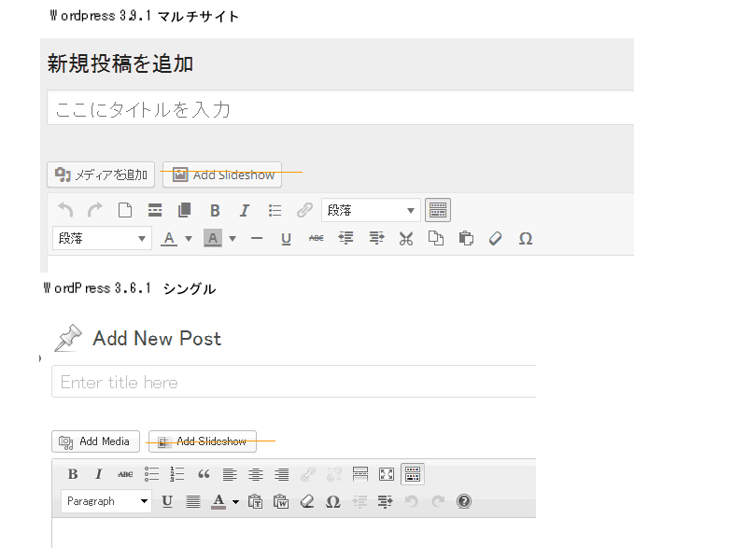Click the Add Media button
This screenshot has width=747, height=560.
95,441
